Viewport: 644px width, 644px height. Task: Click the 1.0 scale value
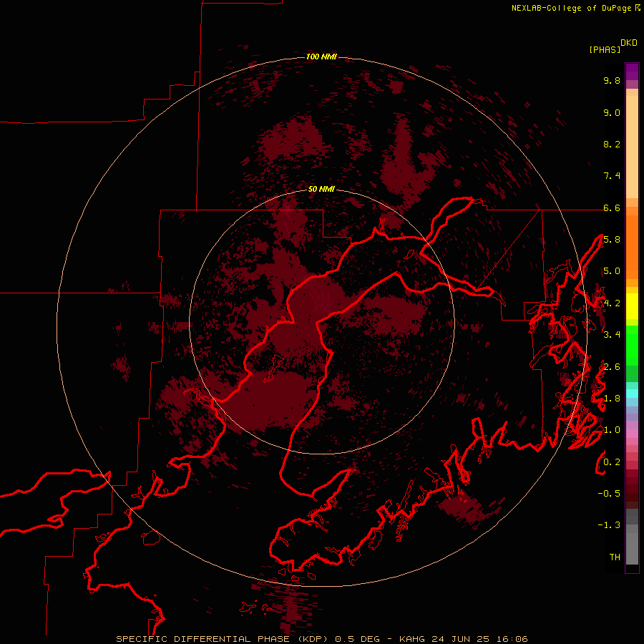(x=612, y=430)
